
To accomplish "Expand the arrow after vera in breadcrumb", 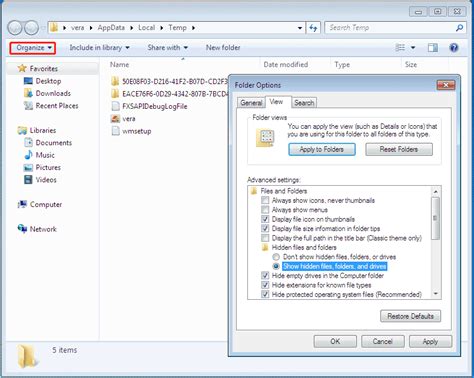I will [91, 28].
